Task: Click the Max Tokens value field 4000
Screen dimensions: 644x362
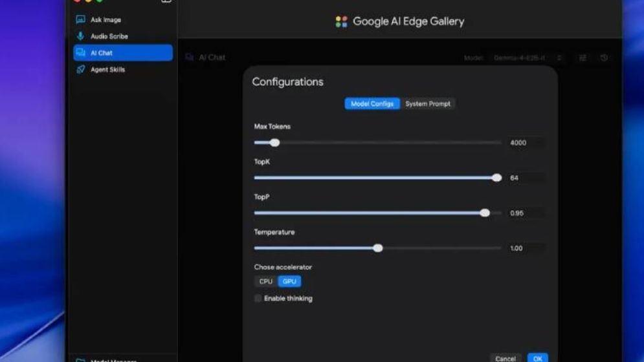Action: coord(527,143)
